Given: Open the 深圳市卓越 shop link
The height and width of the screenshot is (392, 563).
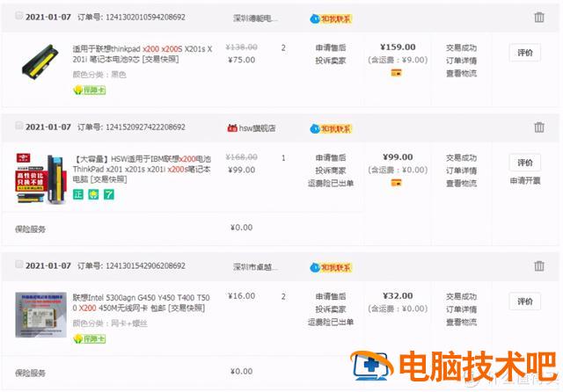Looking at the screenshot, I should tap(255, 267).
